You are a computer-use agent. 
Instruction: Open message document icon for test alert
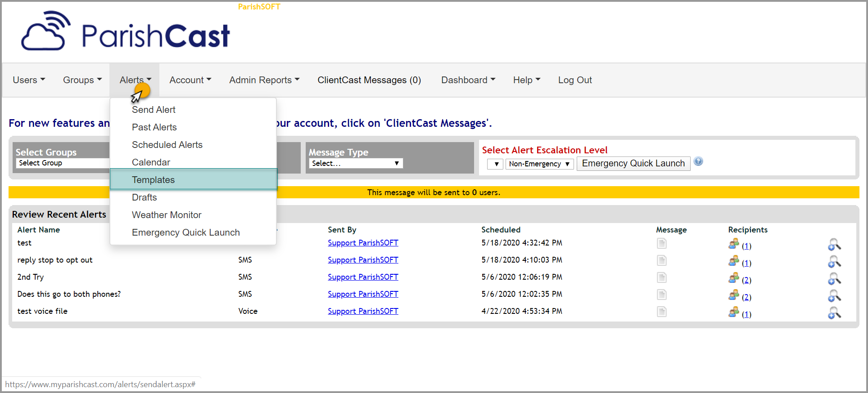pos(661,244)
